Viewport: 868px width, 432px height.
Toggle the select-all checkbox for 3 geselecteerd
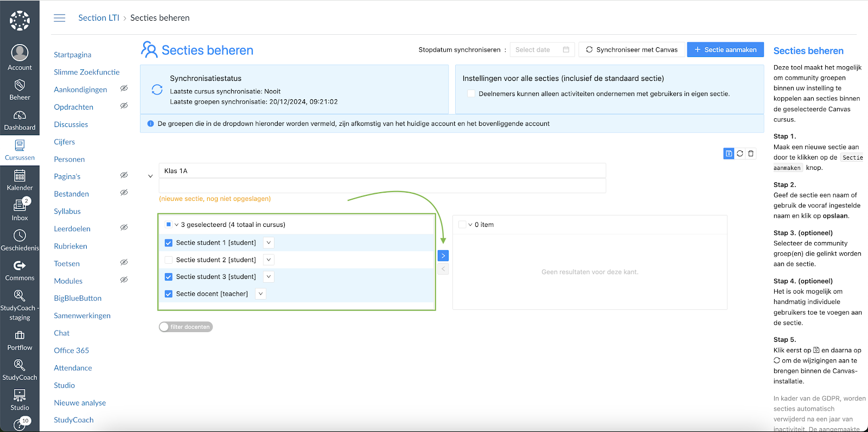pyautogui.click(x=169, y=224)
